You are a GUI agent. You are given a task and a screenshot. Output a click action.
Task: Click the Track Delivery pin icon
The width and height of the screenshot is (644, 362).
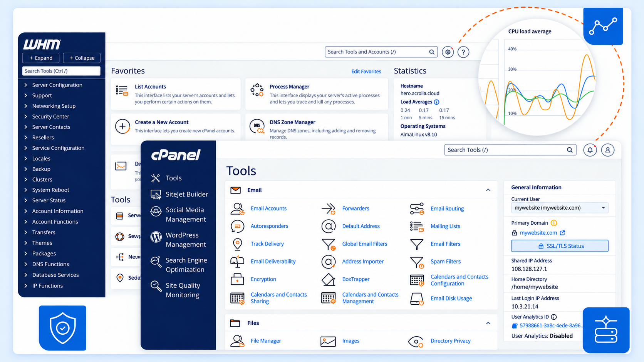[x=237, y=244]
